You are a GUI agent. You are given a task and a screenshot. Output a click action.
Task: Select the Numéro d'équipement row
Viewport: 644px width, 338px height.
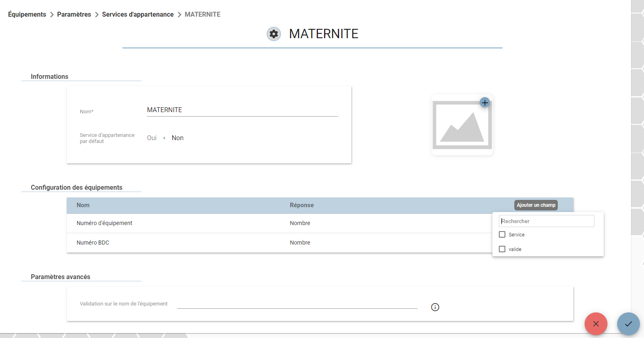tap(279, 223)
